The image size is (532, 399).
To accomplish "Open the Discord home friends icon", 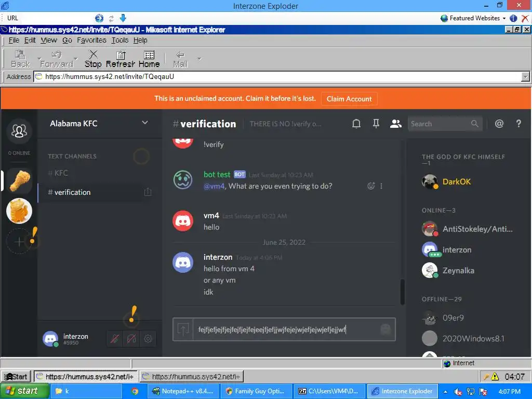I will click(19, 130).
